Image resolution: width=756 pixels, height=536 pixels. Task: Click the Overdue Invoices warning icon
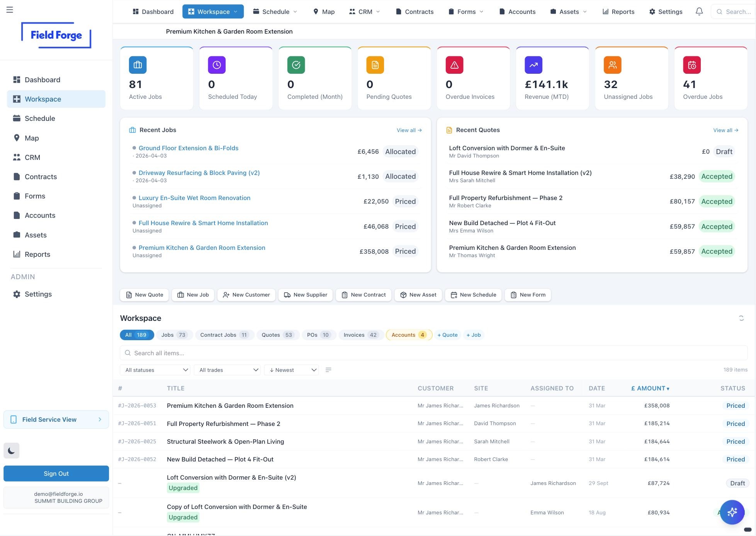tap(454, 65)
